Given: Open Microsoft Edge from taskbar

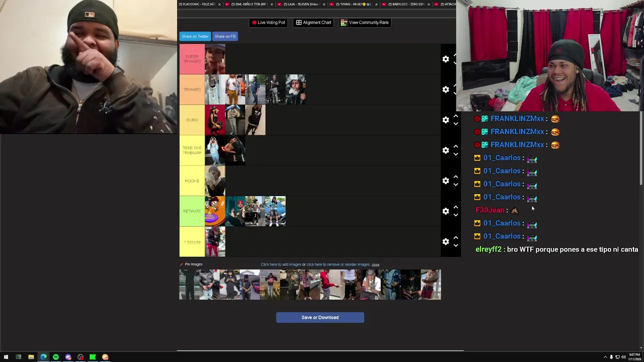Looking at the screenshot, I should [43, 357].
